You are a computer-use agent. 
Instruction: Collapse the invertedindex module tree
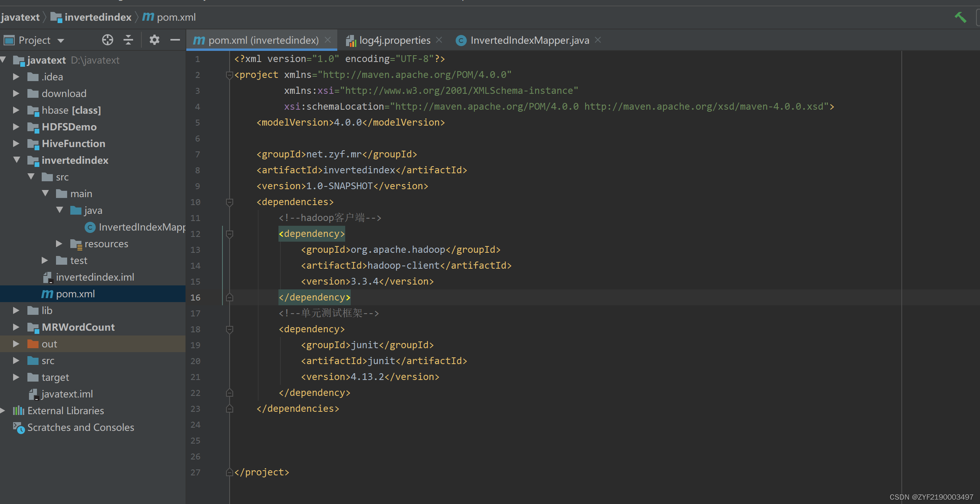pos(17,160)
